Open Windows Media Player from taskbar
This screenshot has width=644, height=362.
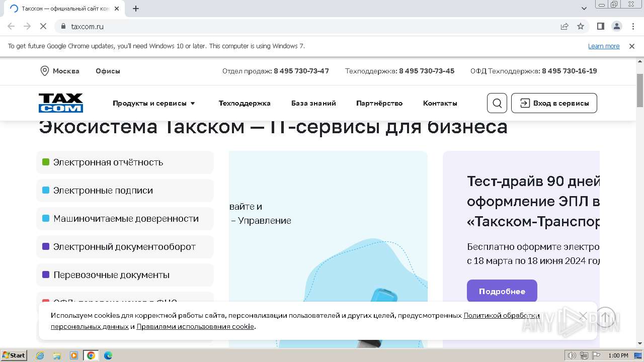pos(74,355)
